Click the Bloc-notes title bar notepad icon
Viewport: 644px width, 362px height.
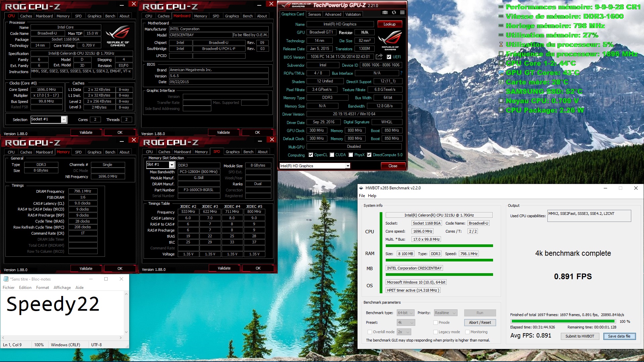(6, 279)
